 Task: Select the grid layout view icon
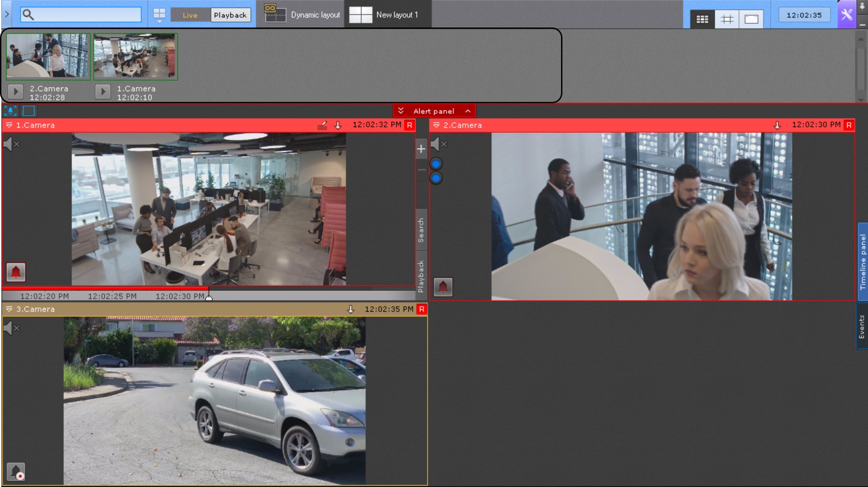(702, 19)
